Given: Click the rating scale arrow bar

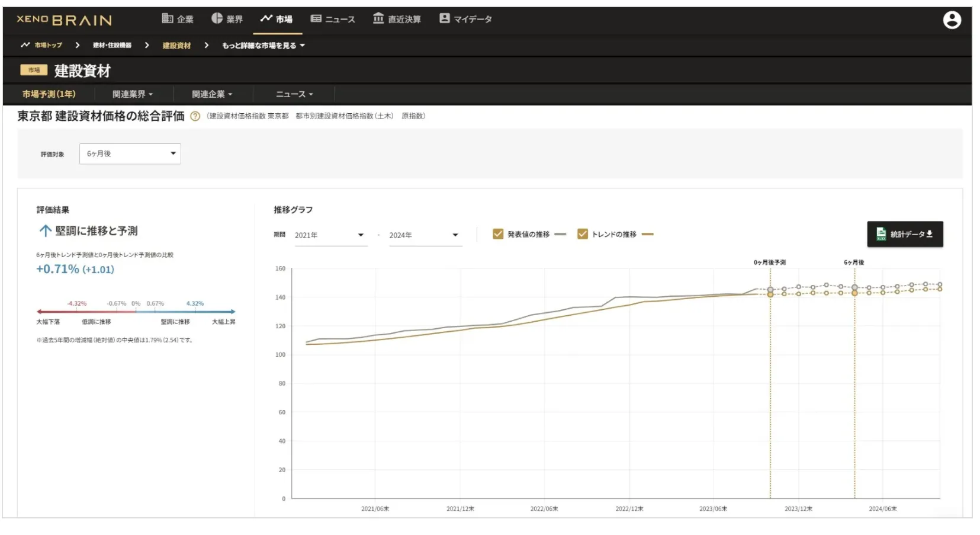Looking at the screenshot, I should pos(136,311).
